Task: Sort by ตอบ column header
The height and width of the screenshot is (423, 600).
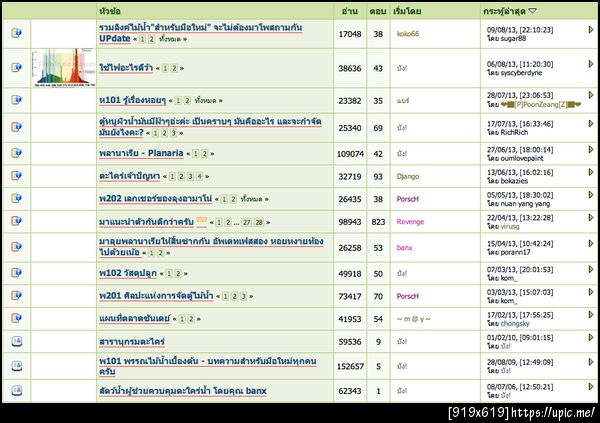Action: (x=378, y=11)
